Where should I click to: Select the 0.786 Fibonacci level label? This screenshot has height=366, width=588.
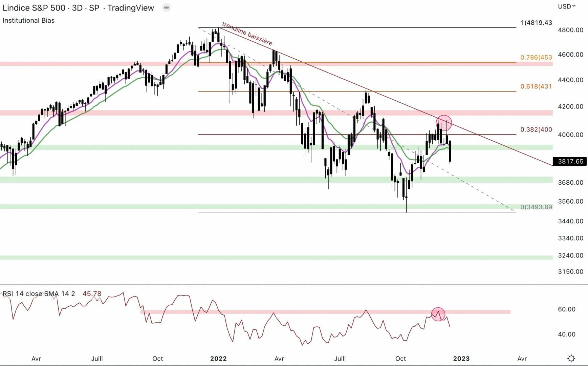pos(536,57)
